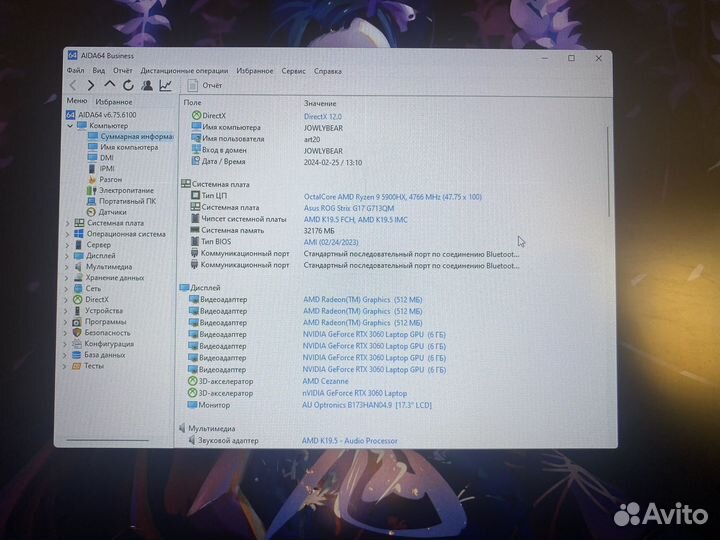The height and width of the screenshot is (540, 720).
Task: Click the Отчёт report toolbar button
Action: tap(205, 85)
